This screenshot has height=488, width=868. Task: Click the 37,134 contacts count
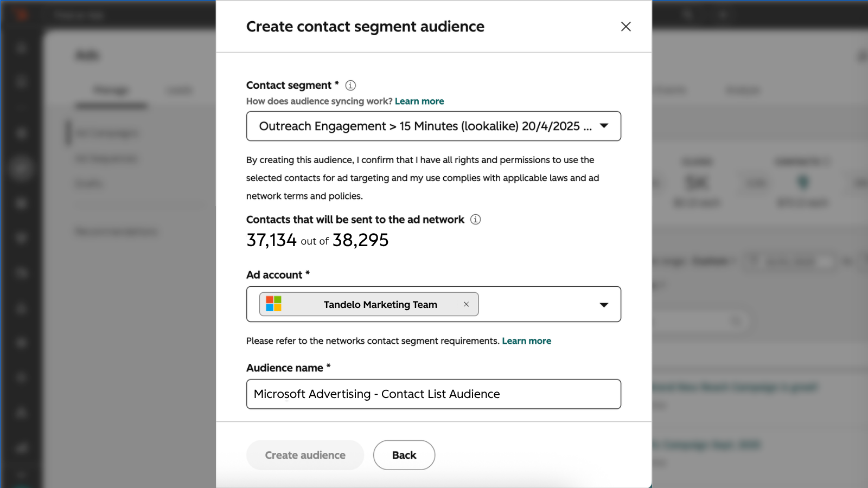click(x=271, y=240)
